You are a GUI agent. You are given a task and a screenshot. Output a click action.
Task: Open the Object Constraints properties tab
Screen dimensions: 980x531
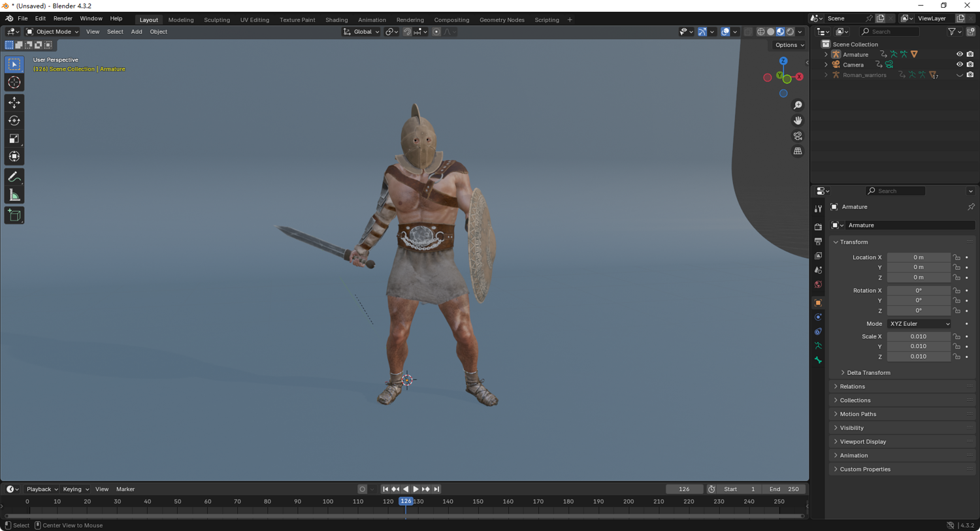(818, 332)
